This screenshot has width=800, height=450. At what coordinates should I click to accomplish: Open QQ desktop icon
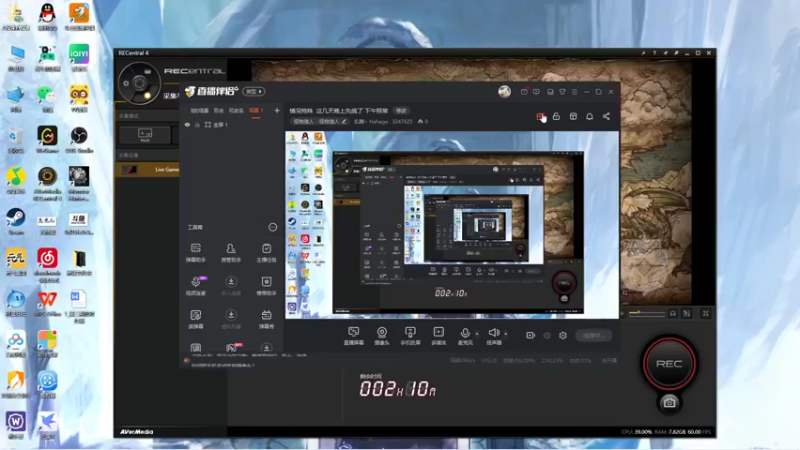coord(47,17)
